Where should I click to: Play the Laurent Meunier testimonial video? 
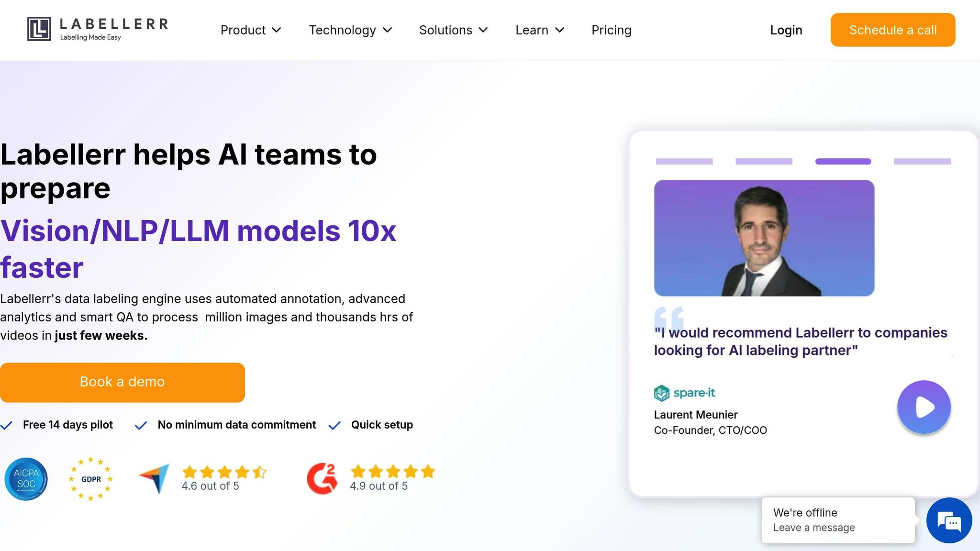pyautogui.click(x=924, y=407)
